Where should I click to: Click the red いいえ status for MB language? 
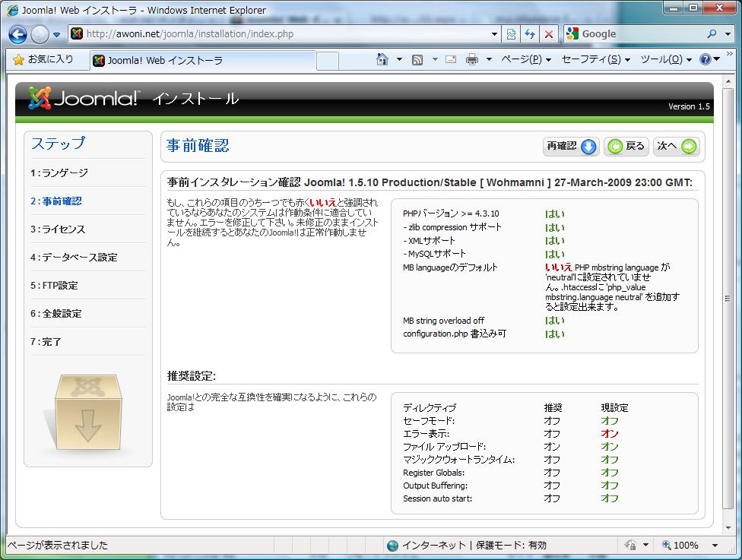pyautogui.click(x=558, y=267)
